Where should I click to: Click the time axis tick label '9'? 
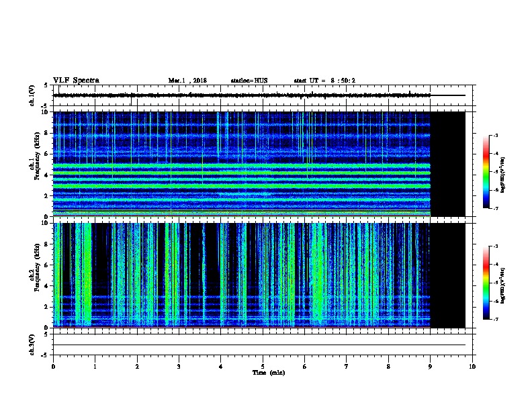point(430,366)
